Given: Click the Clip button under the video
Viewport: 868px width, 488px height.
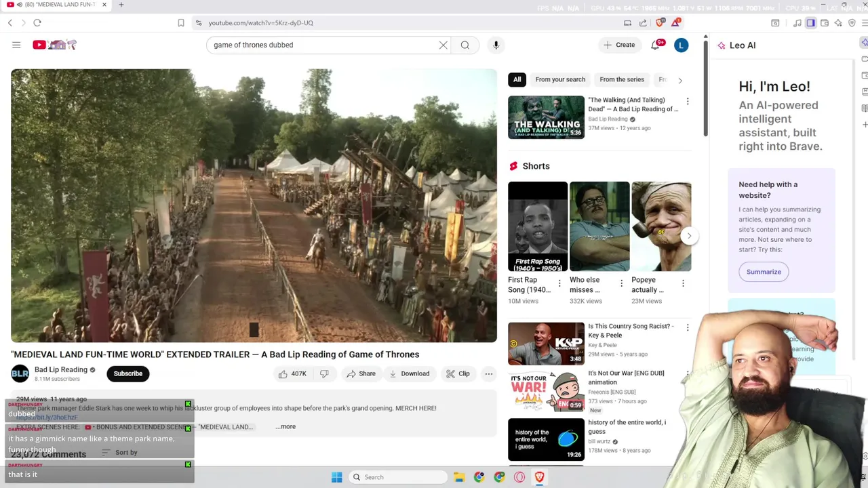Looking at the screenshot, I should [x=458, y=373].
